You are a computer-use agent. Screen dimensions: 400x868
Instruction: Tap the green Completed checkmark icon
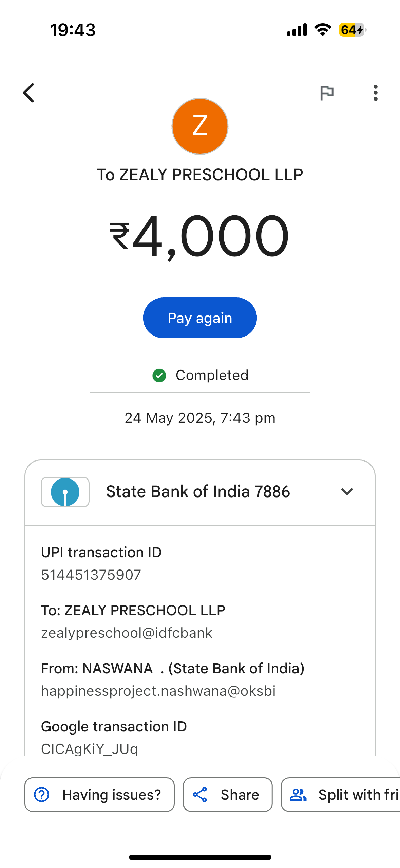(x=159, y=376)
